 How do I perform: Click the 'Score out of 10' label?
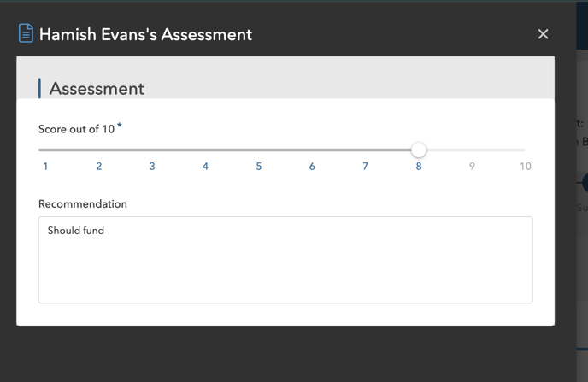76,129
